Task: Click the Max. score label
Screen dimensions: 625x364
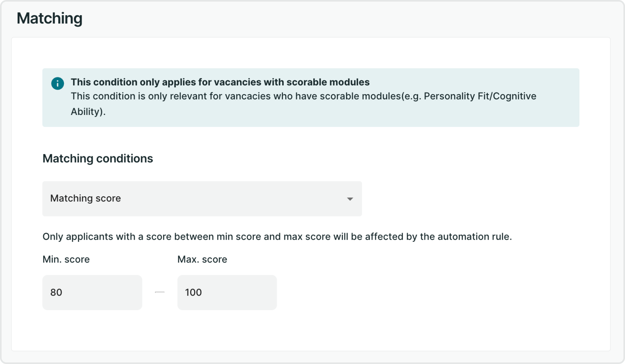Action: pos(202,259)
